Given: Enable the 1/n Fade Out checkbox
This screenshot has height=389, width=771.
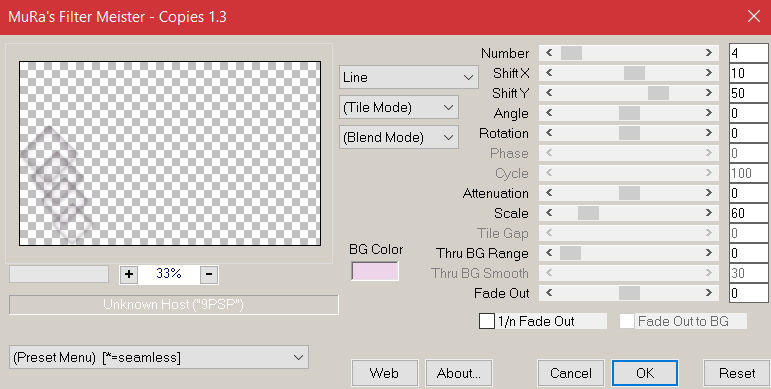Looking at the screenshot, I should 487,321.
